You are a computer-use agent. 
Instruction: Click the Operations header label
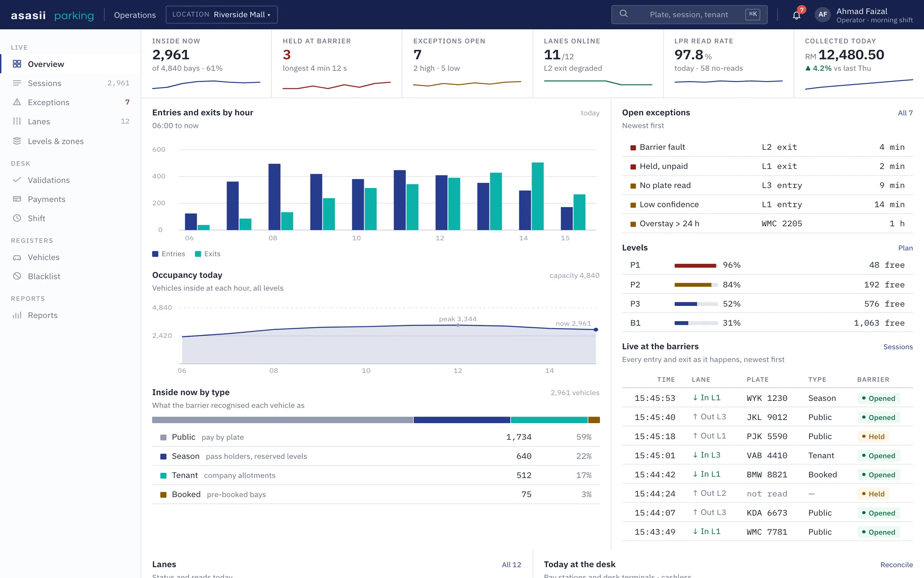click(x=135, y=15)
